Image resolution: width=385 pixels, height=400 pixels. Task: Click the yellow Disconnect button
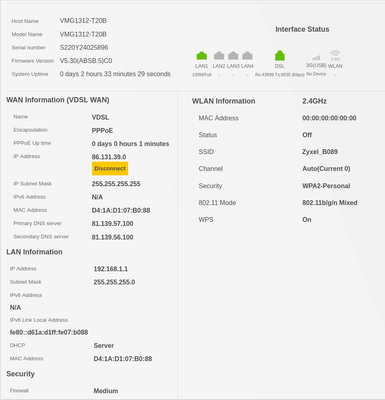click(110, 169)
